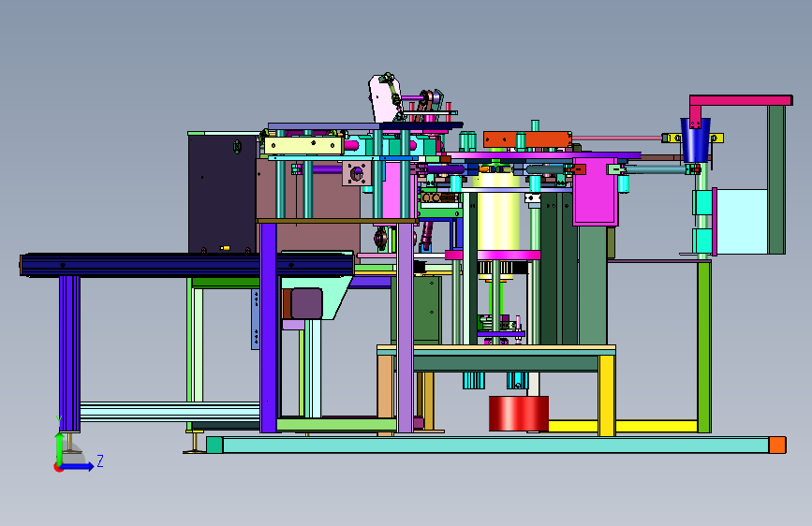This screenshot has width=812, height=526.
Task: Pick the large magenta box housing
Action: coord(596,192)
